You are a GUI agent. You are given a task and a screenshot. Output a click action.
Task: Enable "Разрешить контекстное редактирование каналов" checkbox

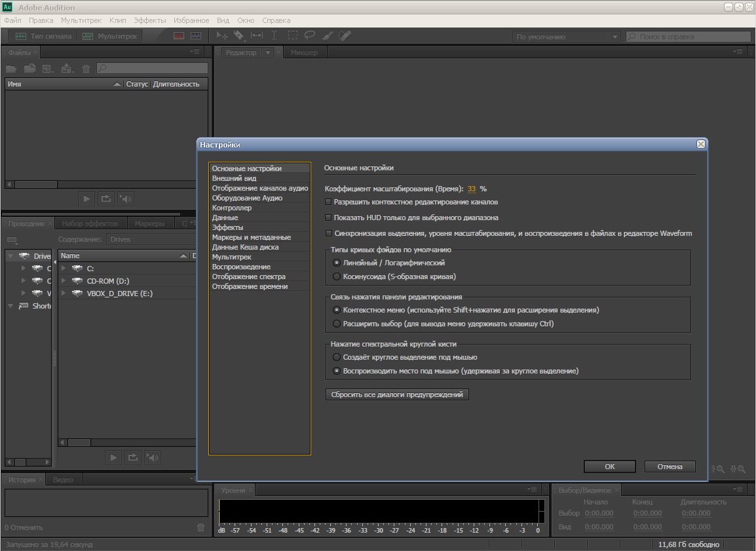[329, 202]
